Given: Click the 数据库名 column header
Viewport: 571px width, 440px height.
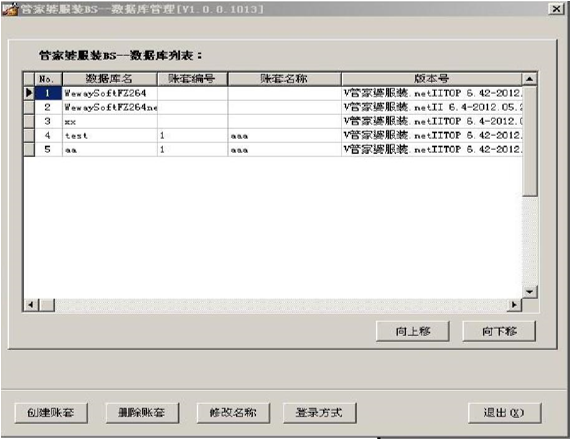Looking at the screenshot, I should [x=110, y=79].
